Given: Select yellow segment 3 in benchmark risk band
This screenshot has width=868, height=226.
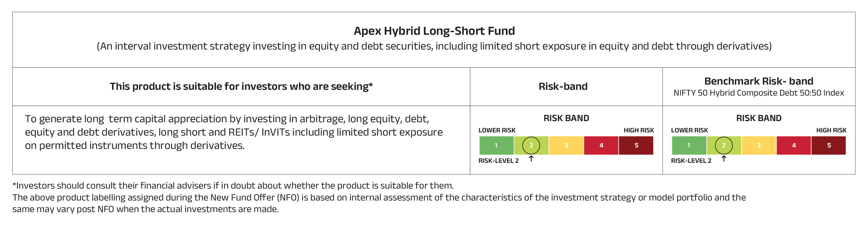Looking at the screenshot, I should click(759, 145).
